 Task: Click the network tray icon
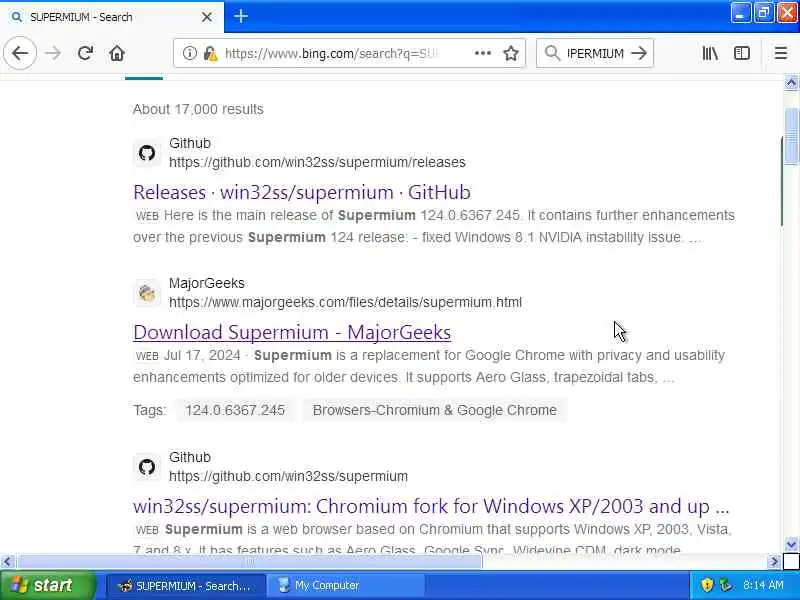click(x=724, y=585)
